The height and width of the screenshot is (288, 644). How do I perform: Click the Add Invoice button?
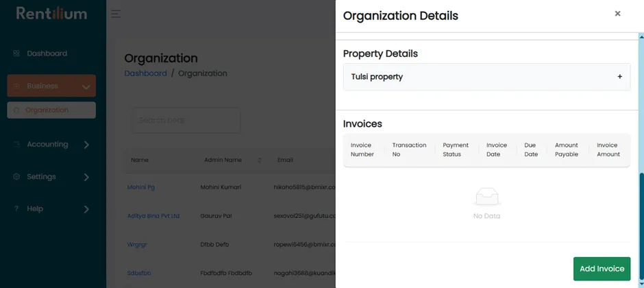pyautogui.click(x=602, y=269)
